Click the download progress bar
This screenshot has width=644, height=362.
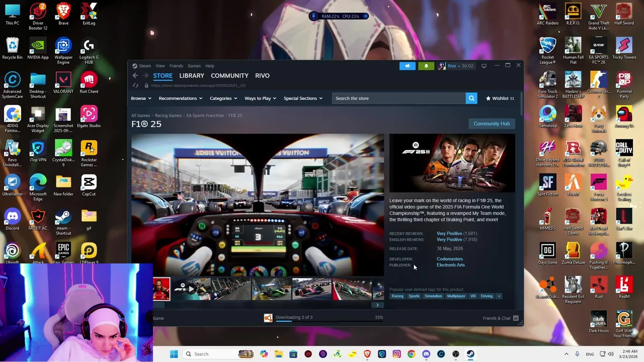click(330, 321)
